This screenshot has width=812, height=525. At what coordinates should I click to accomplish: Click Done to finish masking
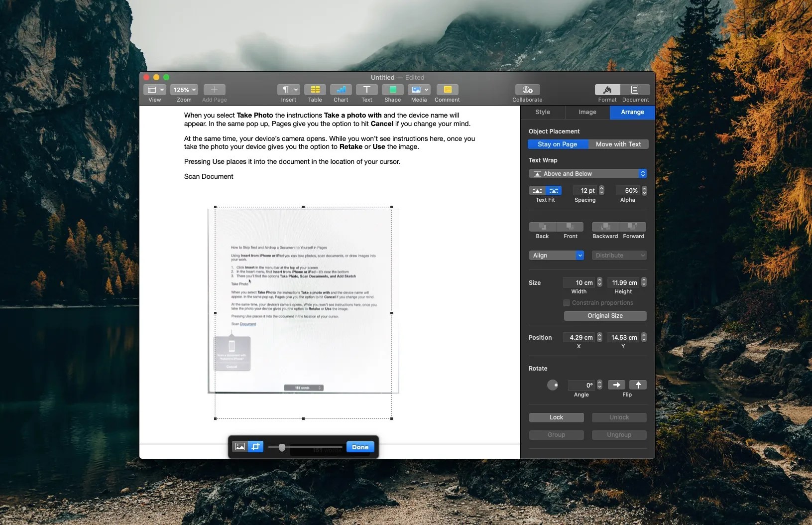coord(359,447)
